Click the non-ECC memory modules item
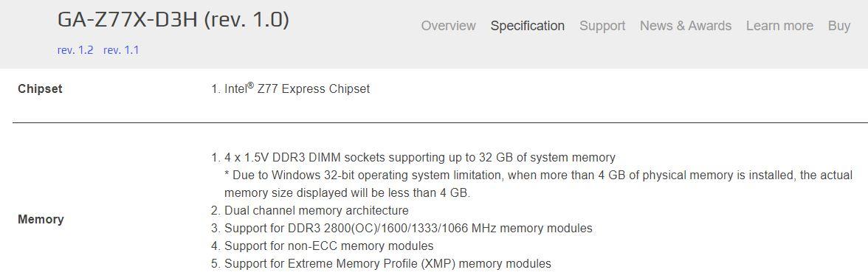 pyautogui.click(x=329, y=246)
